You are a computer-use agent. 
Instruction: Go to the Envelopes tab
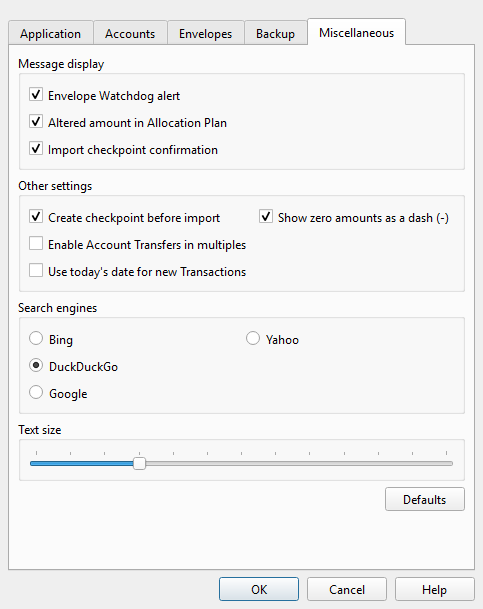coord(205,33)
